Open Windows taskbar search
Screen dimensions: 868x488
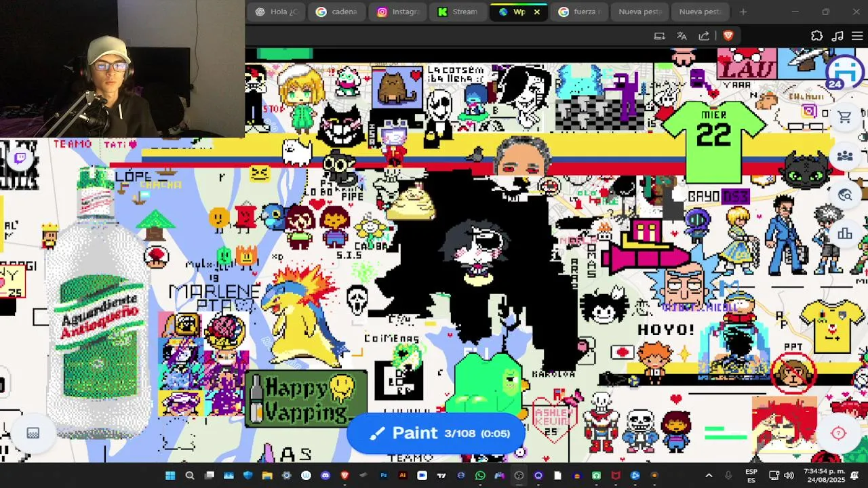pos(190,475)
